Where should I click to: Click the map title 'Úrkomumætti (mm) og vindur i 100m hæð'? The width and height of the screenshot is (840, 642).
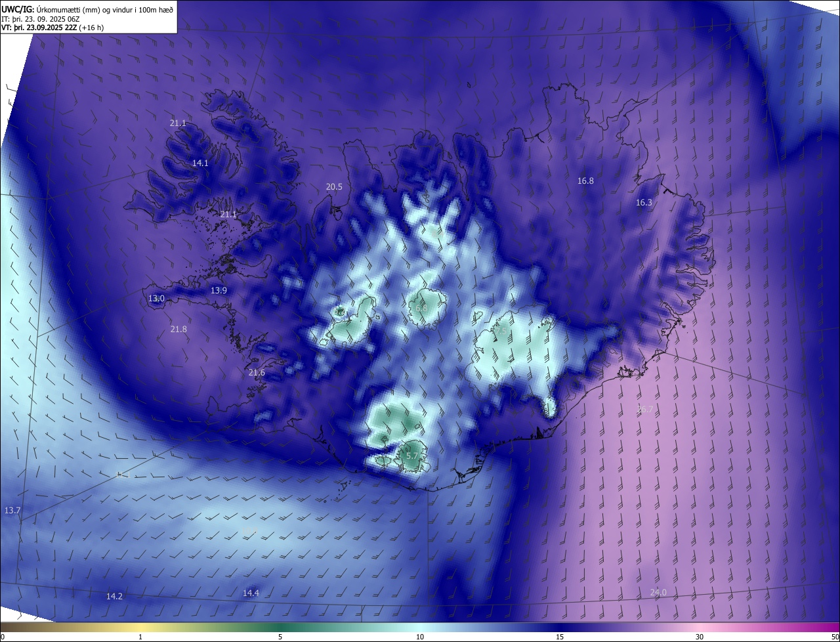(104, 9)
